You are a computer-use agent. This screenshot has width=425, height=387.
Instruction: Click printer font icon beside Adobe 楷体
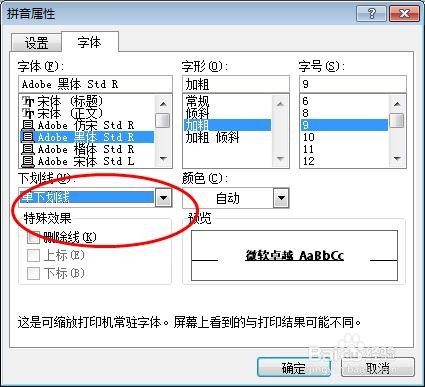click(x=28, y=149)
